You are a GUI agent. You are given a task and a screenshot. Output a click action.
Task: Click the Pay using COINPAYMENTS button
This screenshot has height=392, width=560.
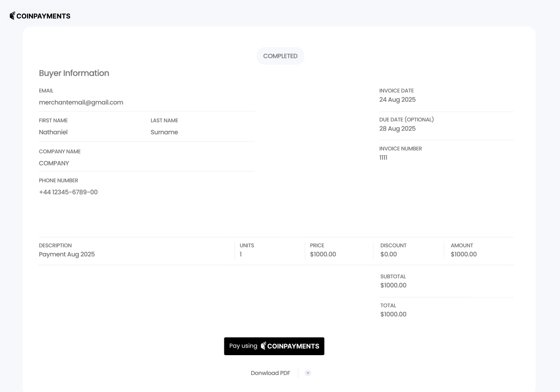274,346
